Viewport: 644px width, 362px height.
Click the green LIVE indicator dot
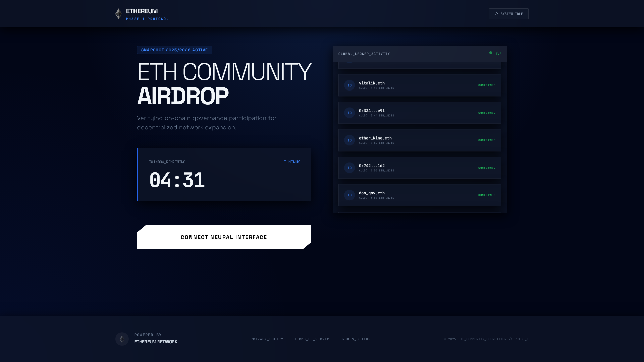coord(491,53)
